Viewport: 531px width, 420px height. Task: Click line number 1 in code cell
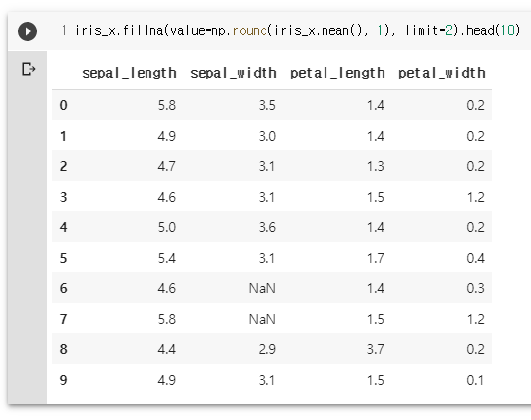(x=64, y=30)
